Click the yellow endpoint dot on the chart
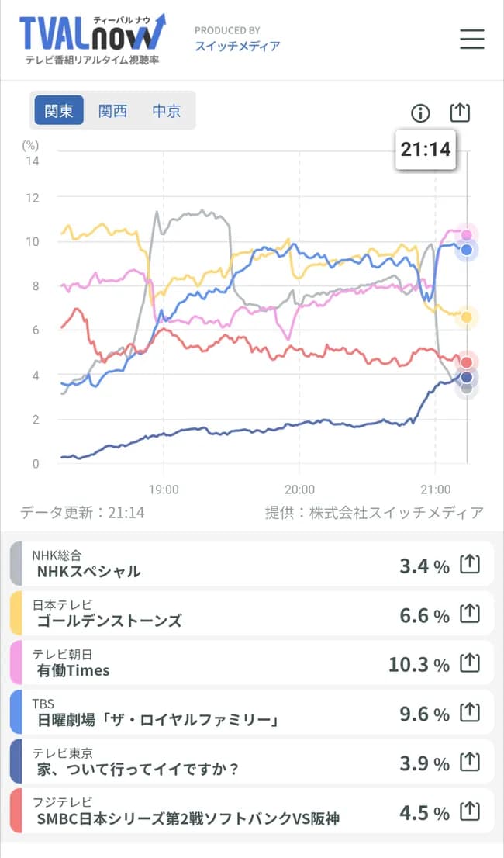The image size is (504, 858). (x=465, y=317)
